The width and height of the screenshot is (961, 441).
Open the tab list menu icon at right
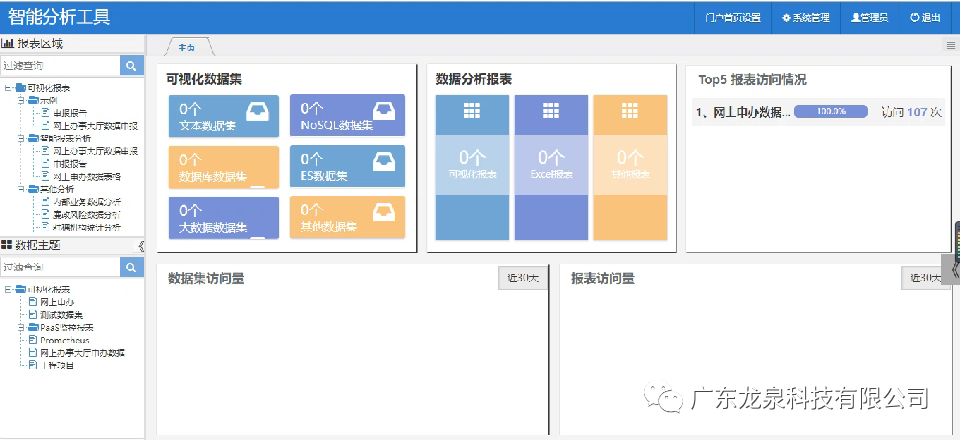[950, 45]
